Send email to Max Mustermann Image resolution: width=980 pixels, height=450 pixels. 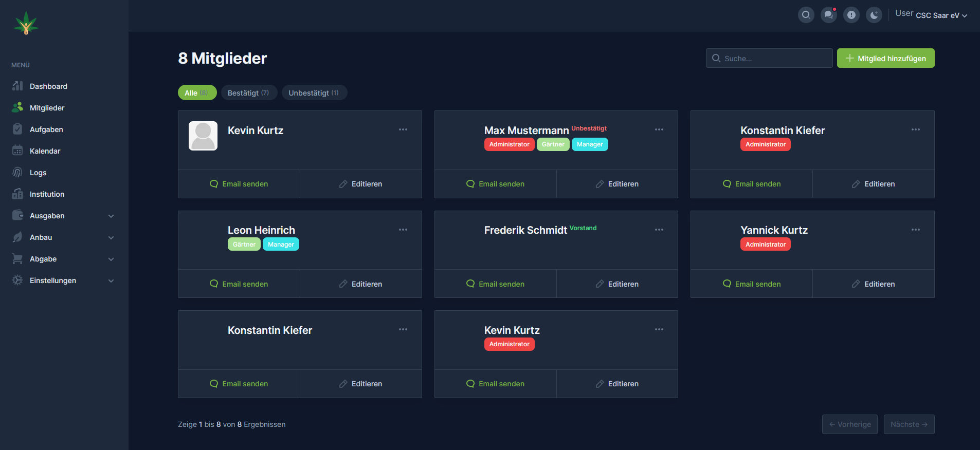pyautogui.click(x=495, y=184)
